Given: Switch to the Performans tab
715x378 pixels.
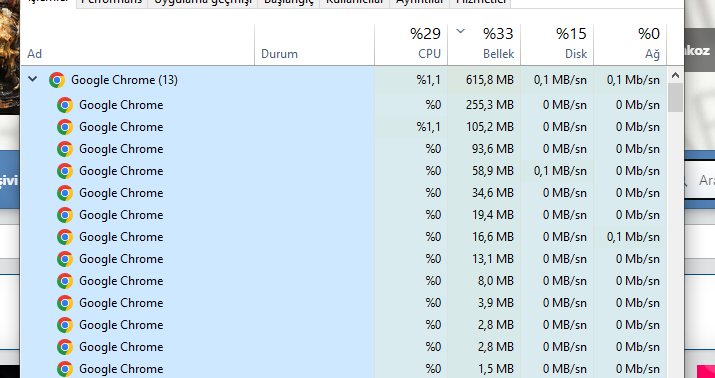Looking at the screenshot, I should point(112,2).
